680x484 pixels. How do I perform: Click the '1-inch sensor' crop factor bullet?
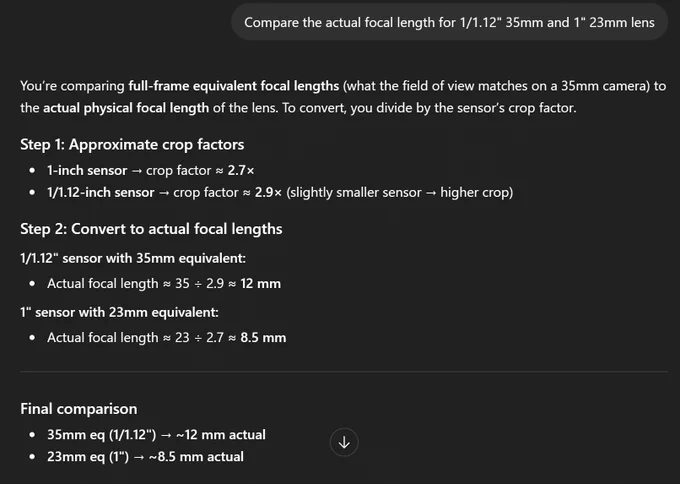tap(150, 170)
